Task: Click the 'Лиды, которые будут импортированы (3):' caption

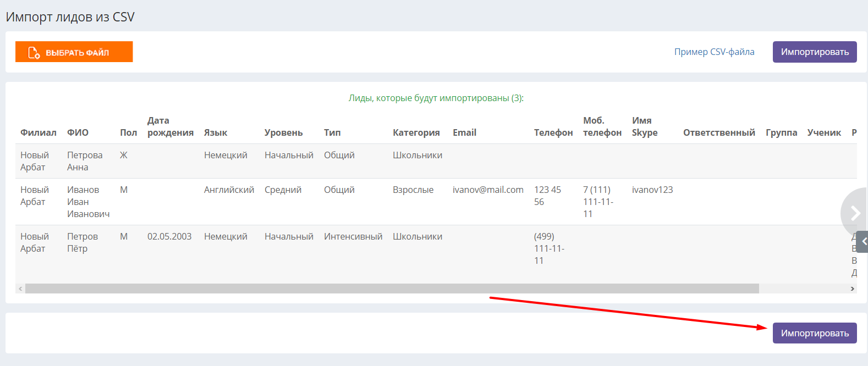Action: coord(436,98)
